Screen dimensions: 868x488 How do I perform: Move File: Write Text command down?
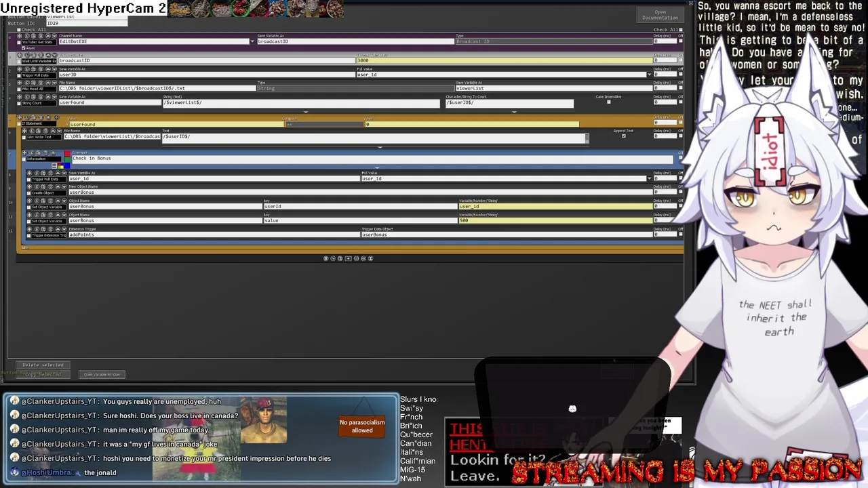(59, 131)
